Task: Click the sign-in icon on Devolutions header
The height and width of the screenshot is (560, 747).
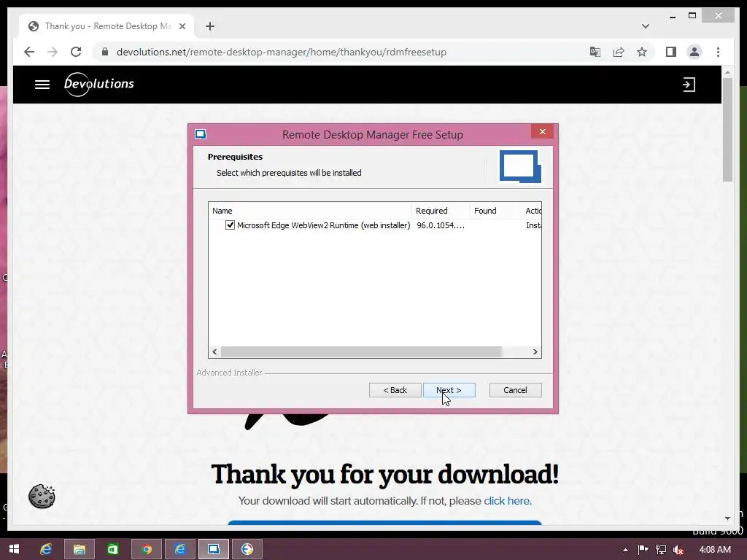Action: coord(689,85)
